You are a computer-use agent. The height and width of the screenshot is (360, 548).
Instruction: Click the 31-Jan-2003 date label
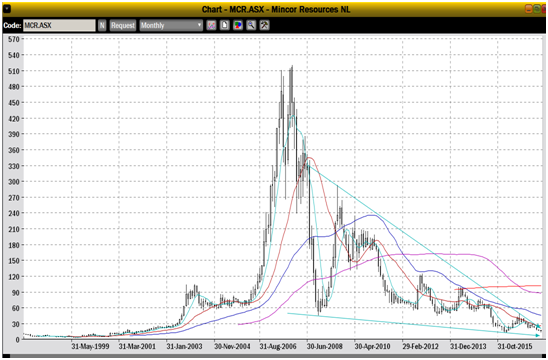(x=184, y=346)
